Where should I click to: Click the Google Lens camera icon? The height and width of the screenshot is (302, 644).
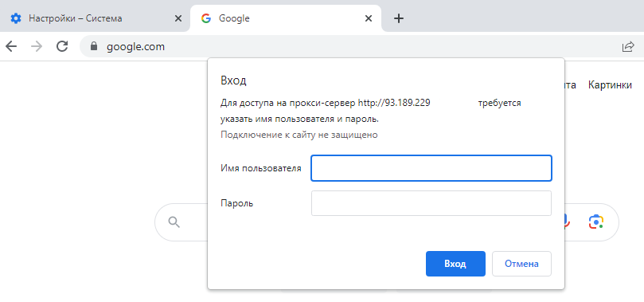click(596, 222)
